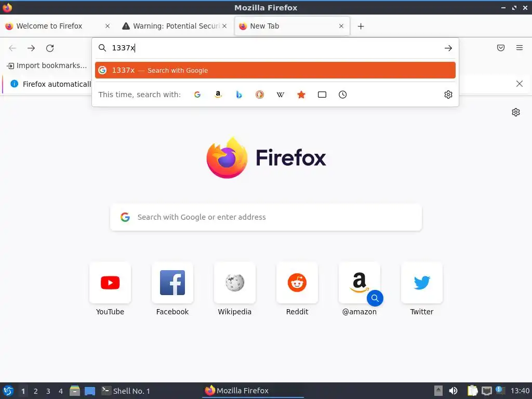
Task: Open the system start menu icon in taskbar
Action: point(8,391)
